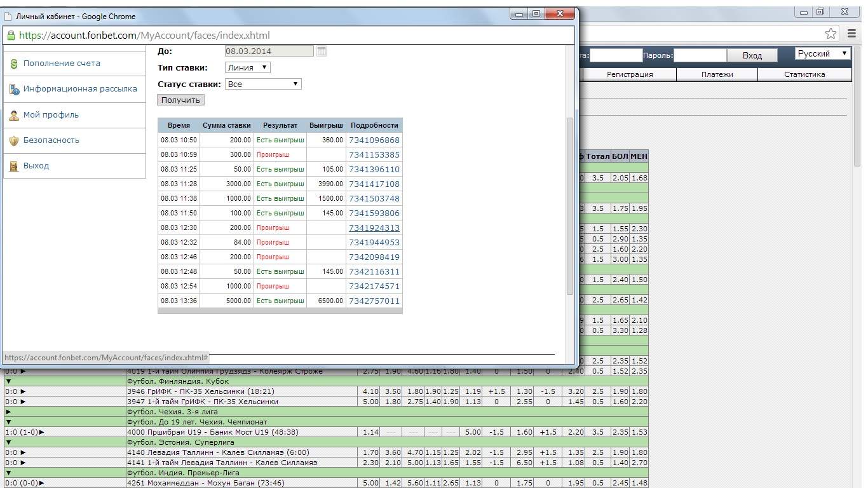This screenshot has width=868, height=488.
Task: Click the 3990.00 winnings cell
Action: point(326,184)
